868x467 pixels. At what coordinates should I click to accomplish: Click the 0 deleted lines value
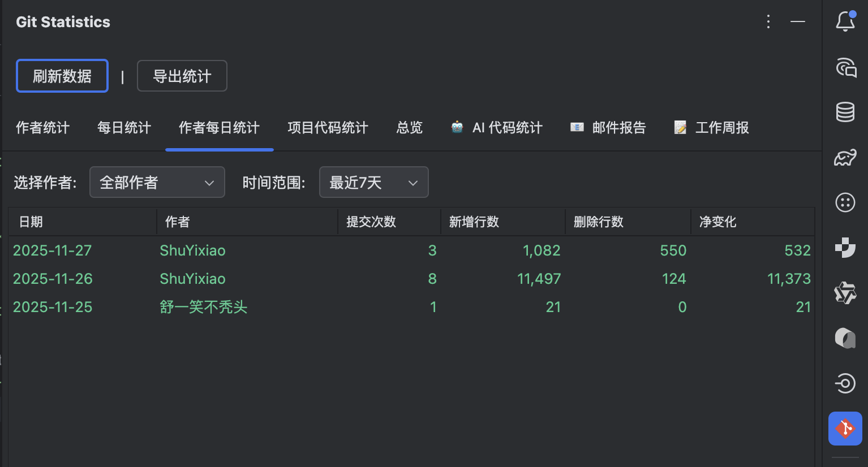[682, 307]
